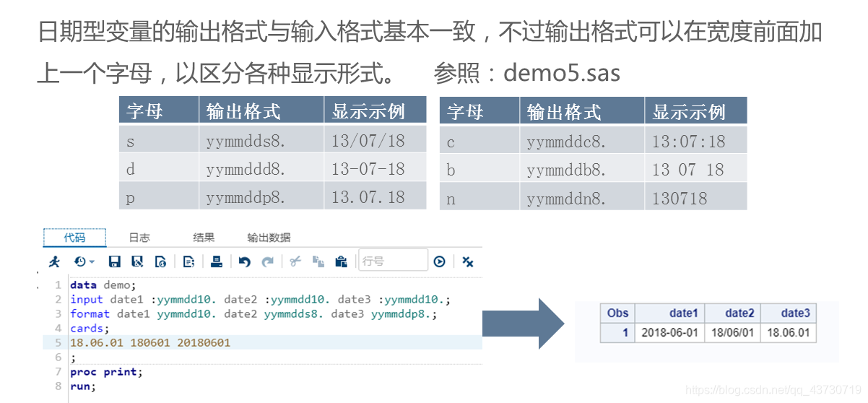Click the 'run;' code line
This screenshot has height=403, width=868.
pyautogui.click(x=83, y=386)
